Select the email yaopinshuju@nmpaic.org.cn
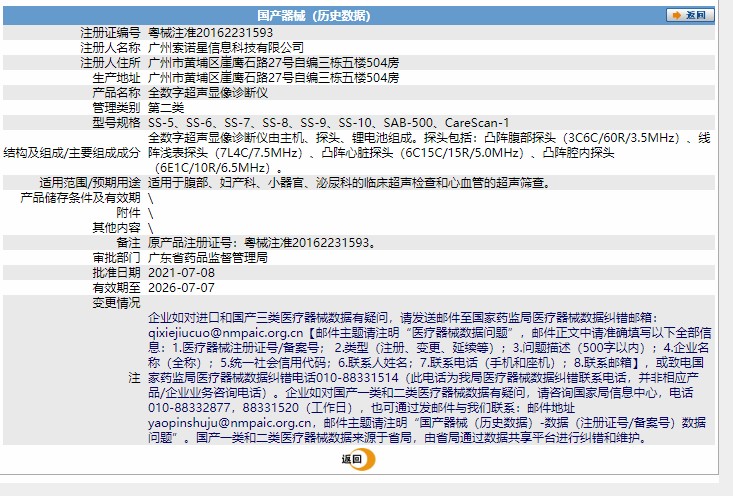733x496 pixels. point(230,423)
